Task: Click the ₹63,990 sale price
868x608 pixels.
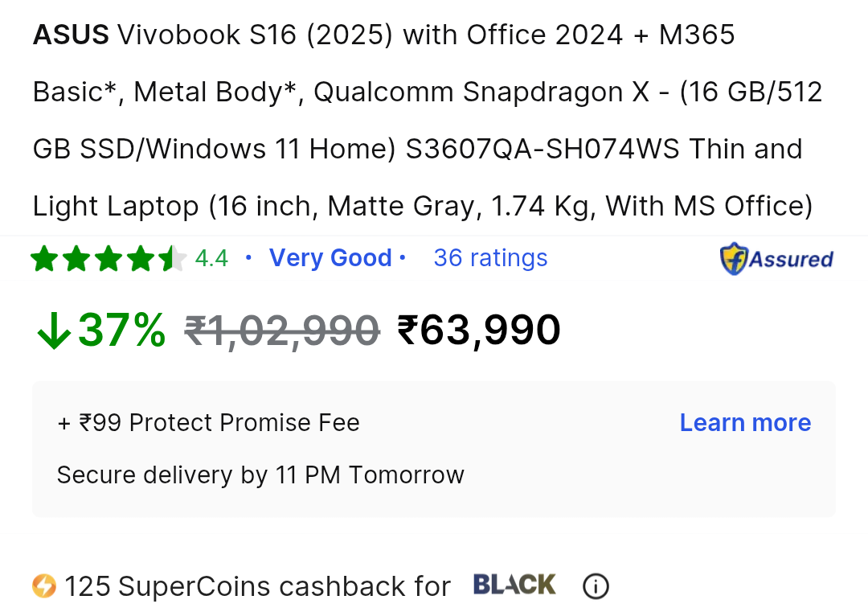Action: click(479, 330)
